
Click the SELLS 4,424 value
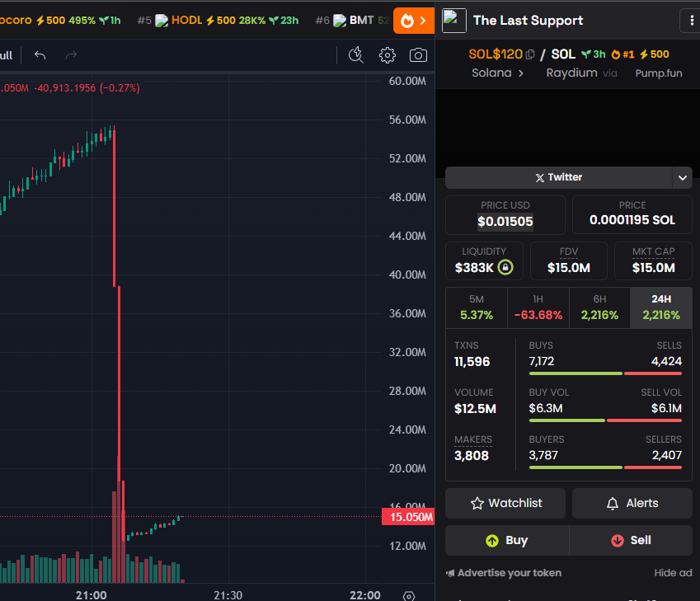[x=666, y=361]
